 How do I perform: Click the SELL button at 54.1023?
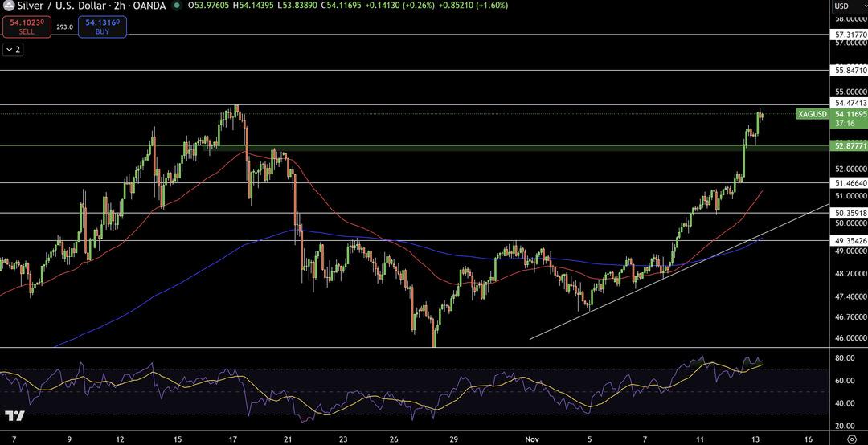click(x=21, y=27)
